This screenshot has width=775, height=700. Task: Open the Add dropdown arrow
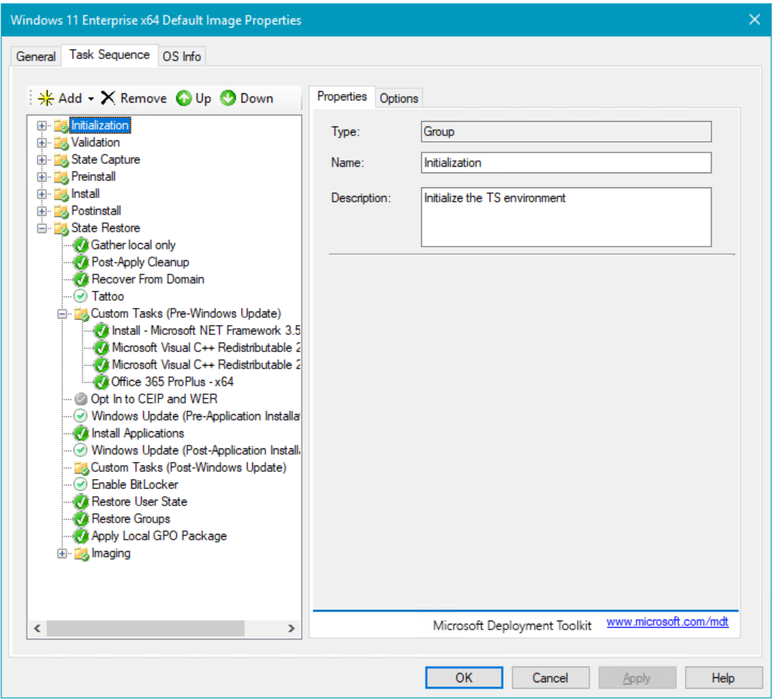(x=91, y=99)
